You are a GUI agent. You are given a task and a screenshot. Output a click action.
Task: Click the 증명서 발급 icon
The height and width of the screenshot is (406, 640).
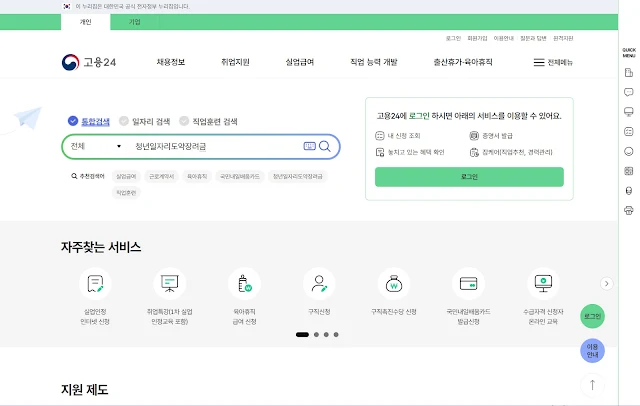pos(474,135)
